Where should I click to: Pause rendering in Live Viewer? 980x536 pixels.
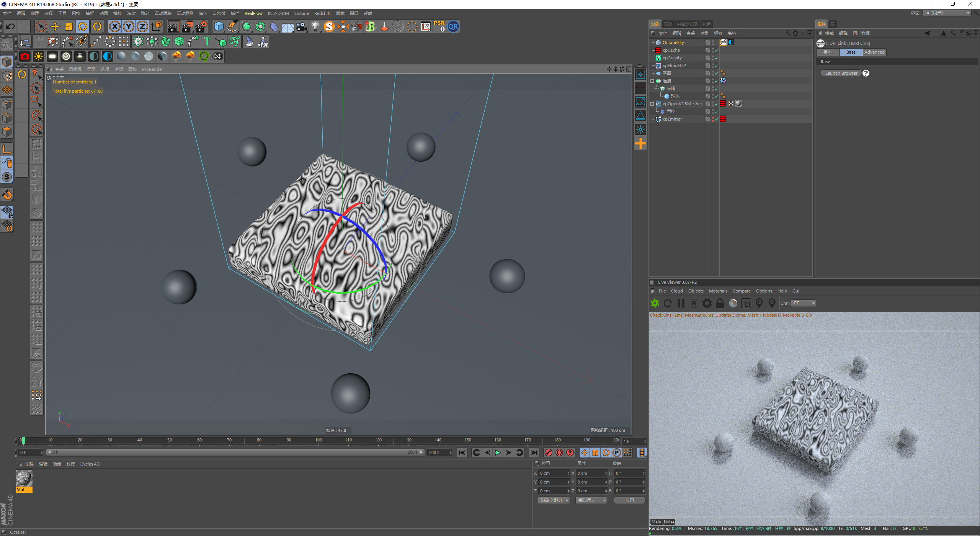click(681, 304)
